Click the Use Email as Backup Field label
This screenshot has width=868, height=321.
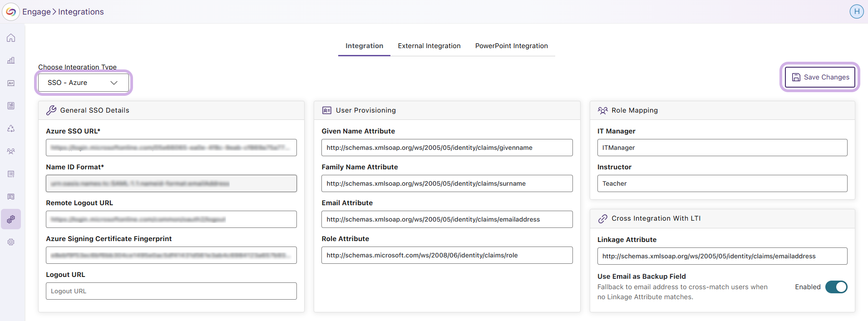(x=641, y=277)
